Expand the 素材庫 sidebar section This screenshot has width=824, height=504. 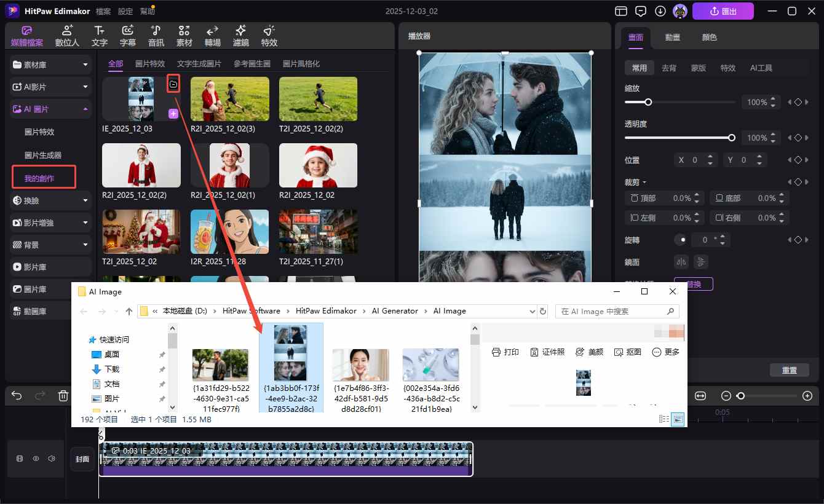85,65
